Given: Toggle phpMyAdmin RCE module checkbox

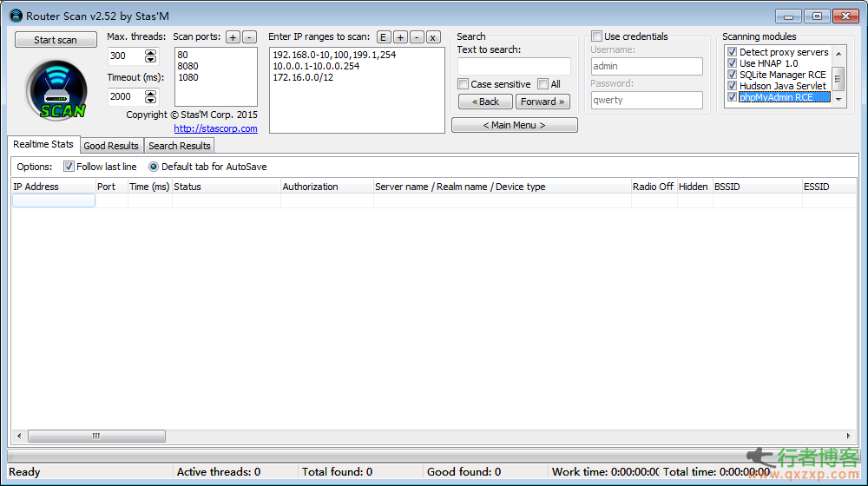Looking at the screenshot, I should (732, 97).
